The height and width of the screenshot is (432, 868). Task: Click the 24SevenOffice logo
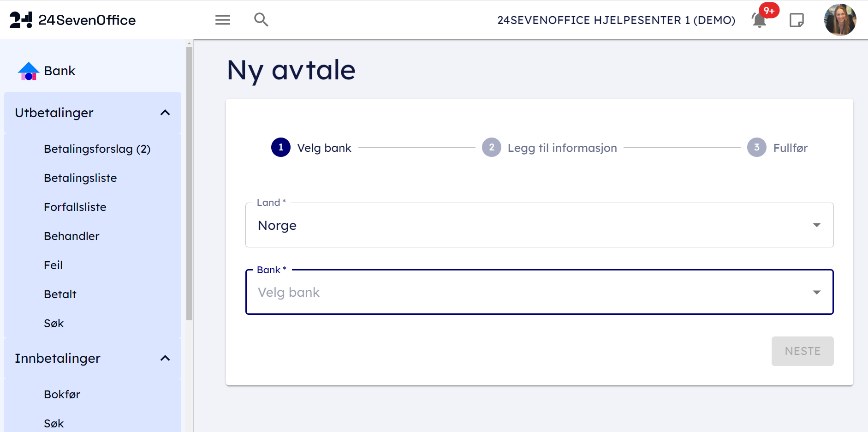(x=73, y=20)
